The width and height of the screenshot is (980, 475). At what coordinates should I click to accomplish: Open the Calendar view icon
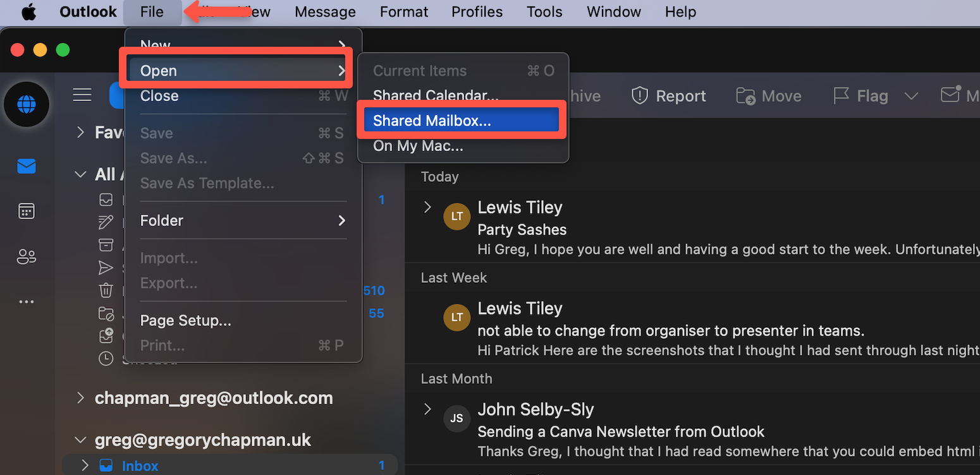click(x=27, y=212)
